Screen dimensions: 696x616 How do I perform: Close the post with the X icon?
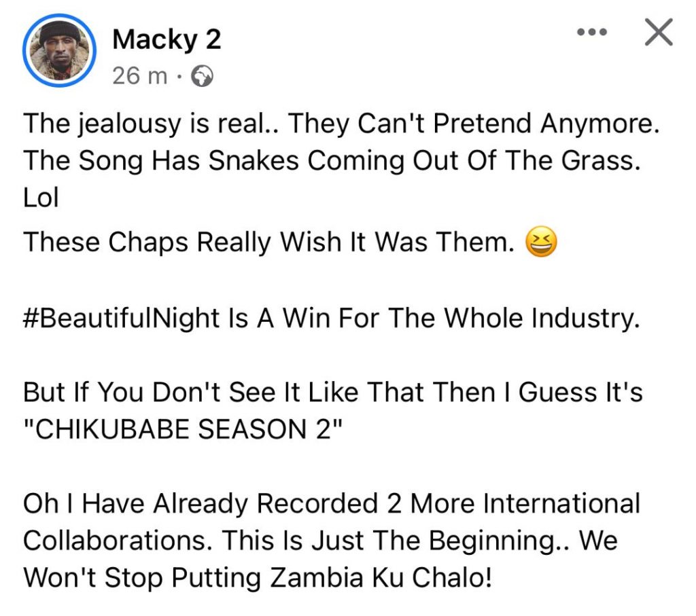(x=659, y=32)
